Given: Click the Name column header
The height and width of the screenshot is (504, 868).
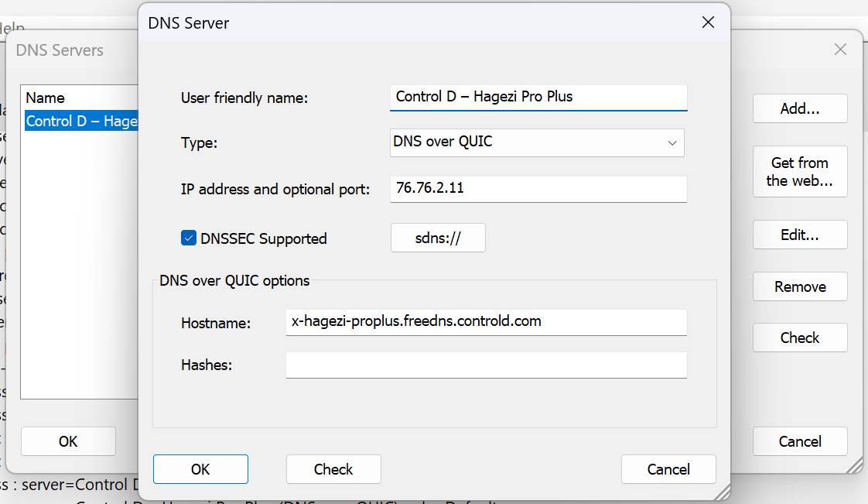Looking at the screenshot, I should pyautogui.click(x=46, y=98).
